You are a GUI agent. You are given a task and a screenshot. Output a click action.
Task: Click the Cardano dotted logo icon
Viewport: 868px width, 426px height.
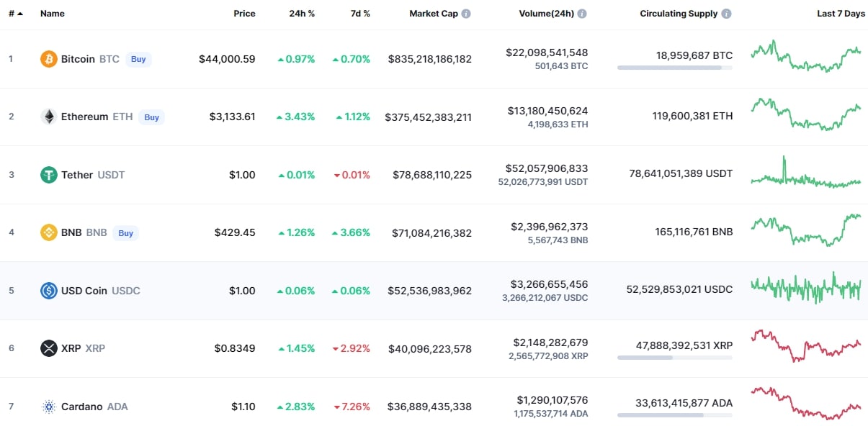click(x=48, y=407)
